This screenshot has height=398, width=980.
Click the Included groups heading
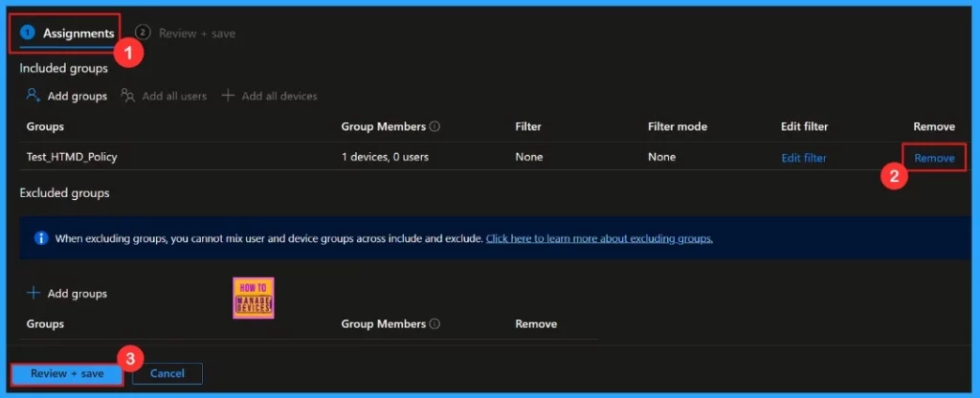64,69
